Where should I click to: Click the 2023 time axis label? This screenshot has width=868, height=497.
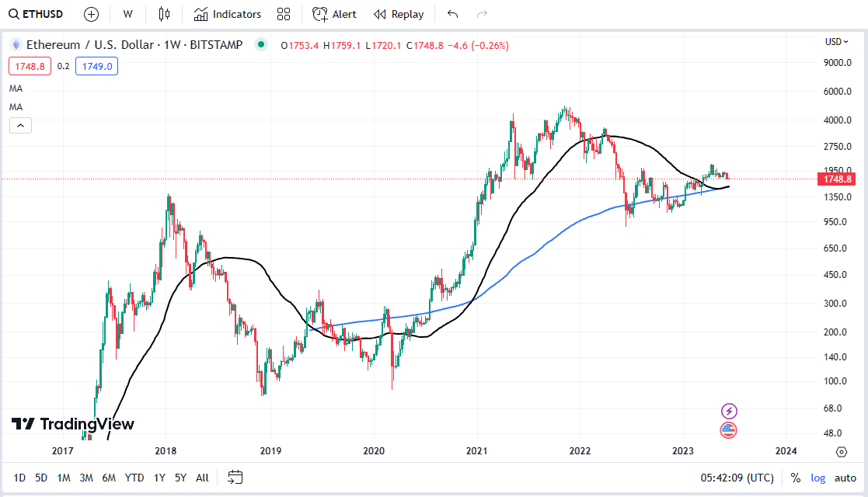682,450
